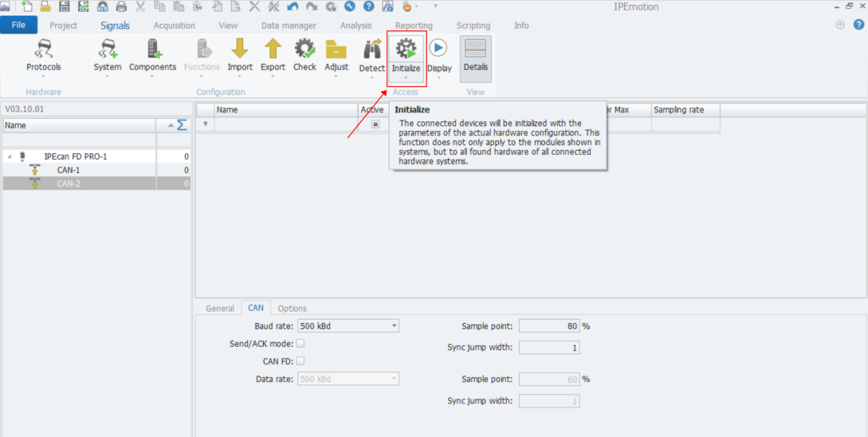Click the Import arrow icon
Viewport: 868px width, 437px height.
(x=239, y=49)
